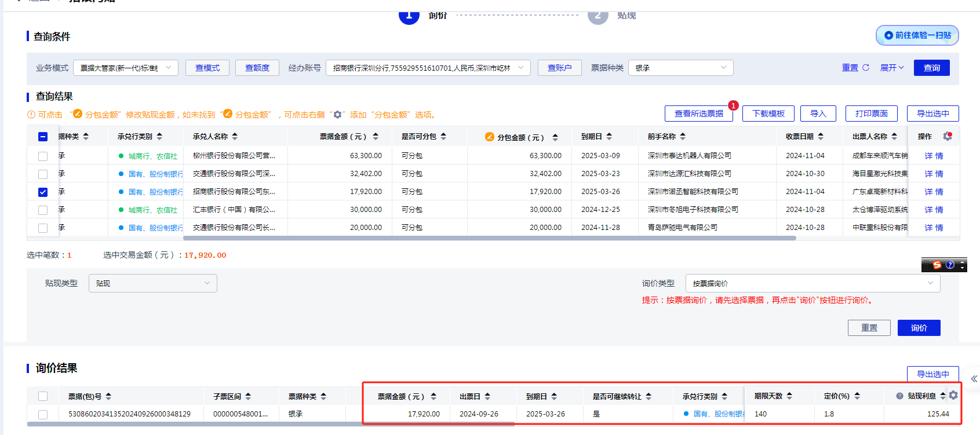
Task: Uncheck the selected 招商银行 row
Action: (x=43, y=192)
